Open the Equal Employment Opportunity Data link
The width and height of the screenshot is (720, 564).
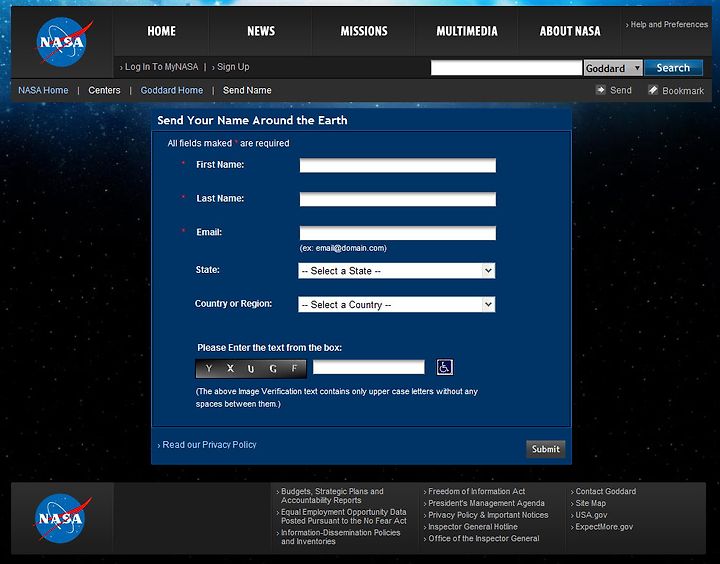pos(342,516)
